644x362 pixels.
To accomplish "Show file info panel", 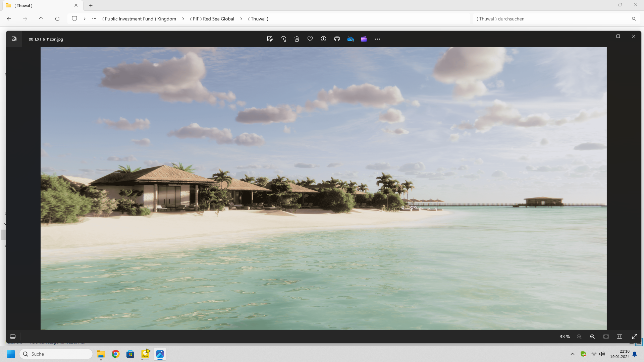I will (323, 39).
